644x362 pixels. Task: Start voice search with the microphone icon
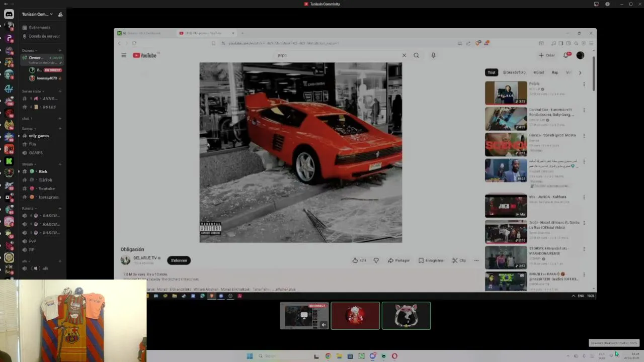[x=433, y=55]
